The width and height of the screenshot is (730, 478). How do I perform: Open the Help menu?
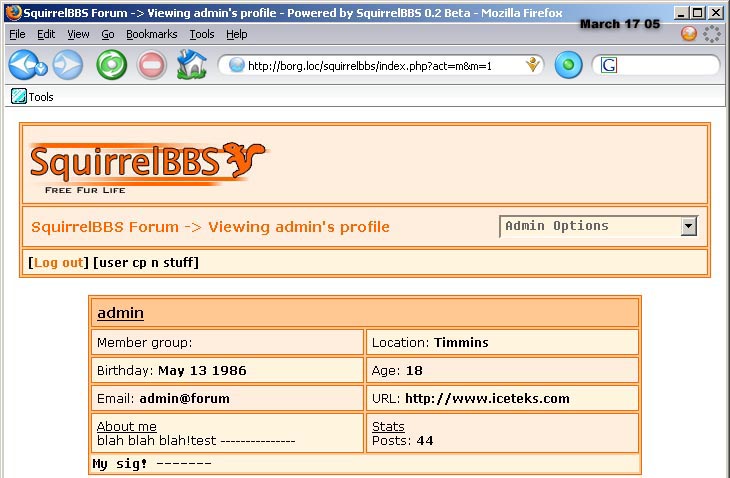coord(237,34)
